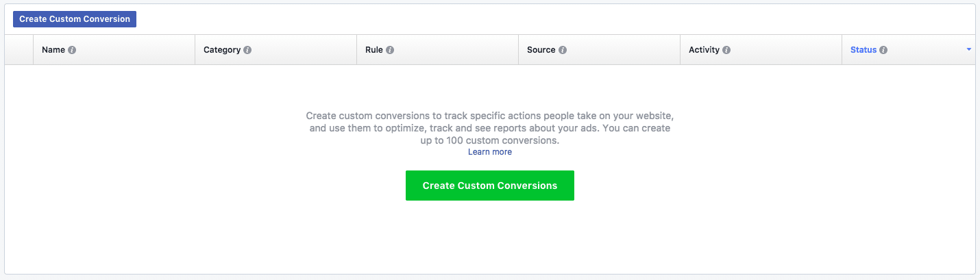Screen dimensions: 980x280
Task: Sort the table by Name column header
Action: (x=53, y=50)
